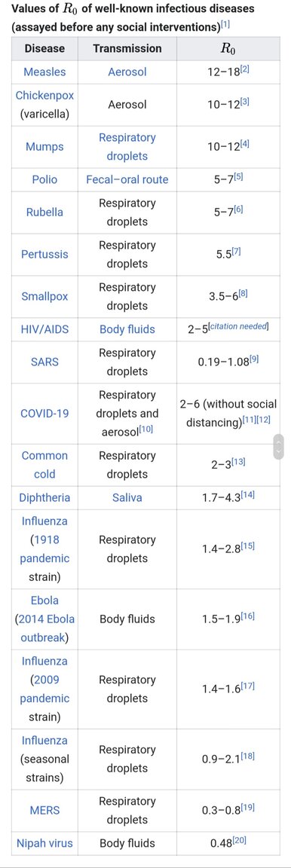Open the Body fluids link for HIV/AIDS

[127, 329]
